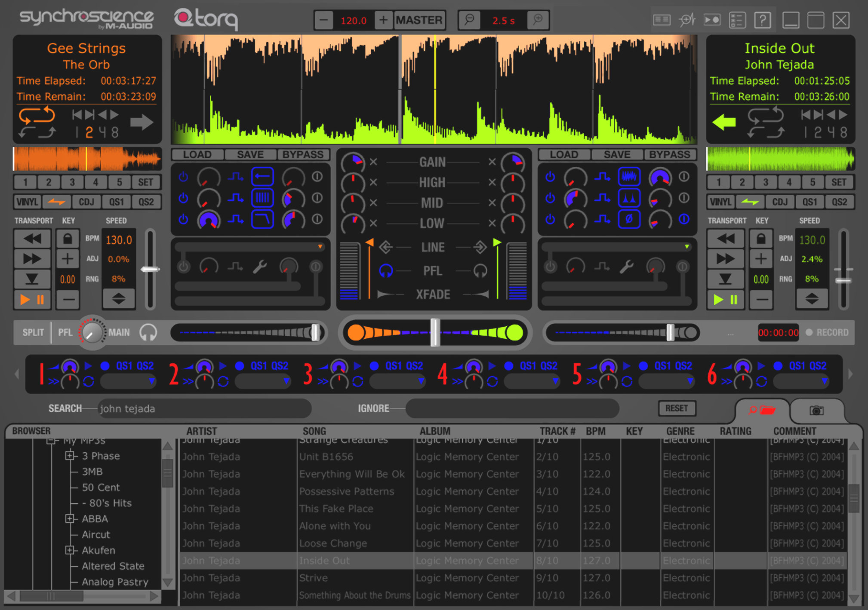
Task: Toggle key lock on left deck
Action: 68,239
